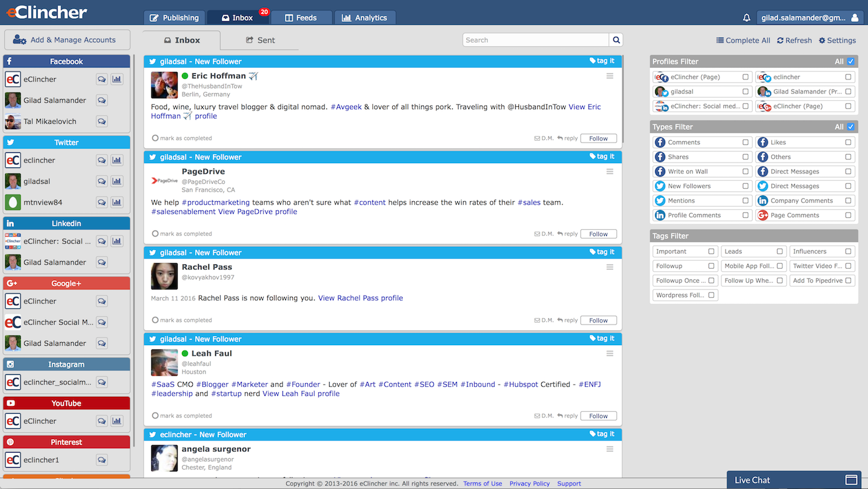Click in the Search field

click(536, 40)
